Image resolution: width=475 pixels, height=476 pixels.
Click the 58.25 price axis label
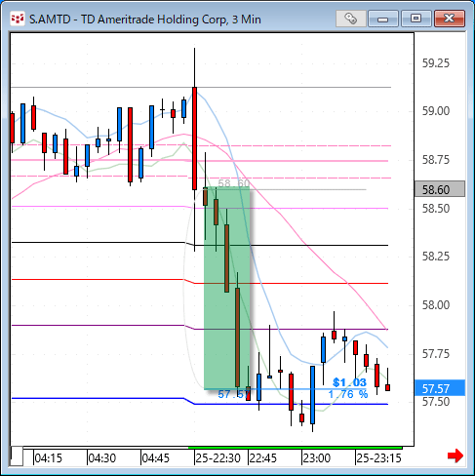pyautogui.click(x=436, y=257)
